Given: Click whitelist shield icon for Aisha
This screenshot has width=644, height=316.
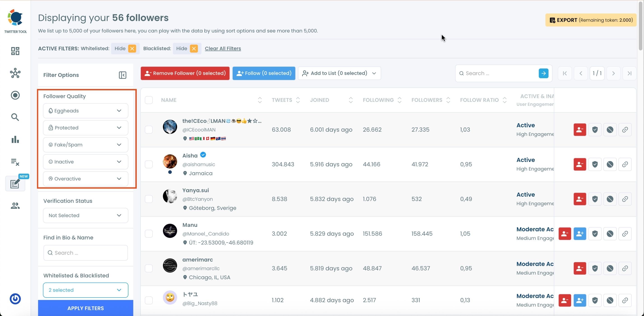Looking at the screenshot, I should coord(595,164).
